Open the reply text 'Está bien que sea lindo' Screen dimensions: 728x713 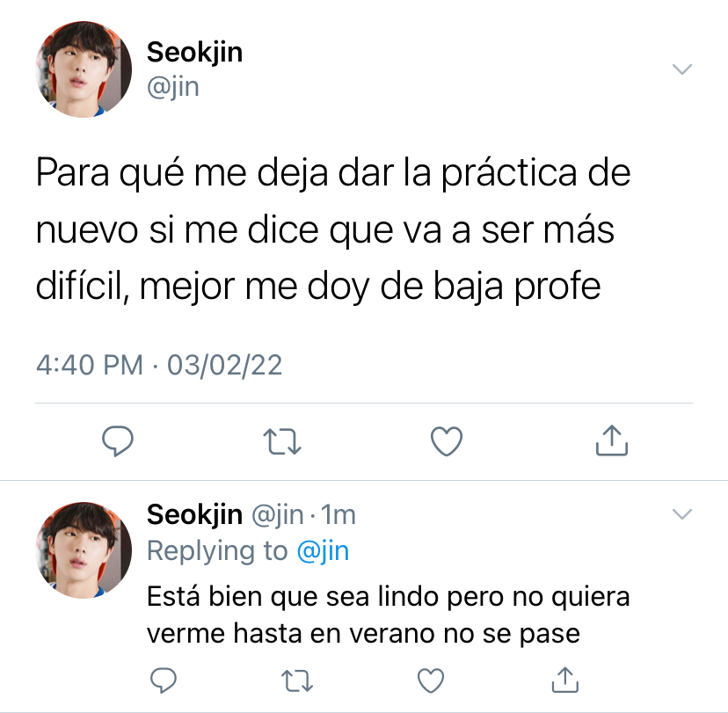(x=293, y=597)
